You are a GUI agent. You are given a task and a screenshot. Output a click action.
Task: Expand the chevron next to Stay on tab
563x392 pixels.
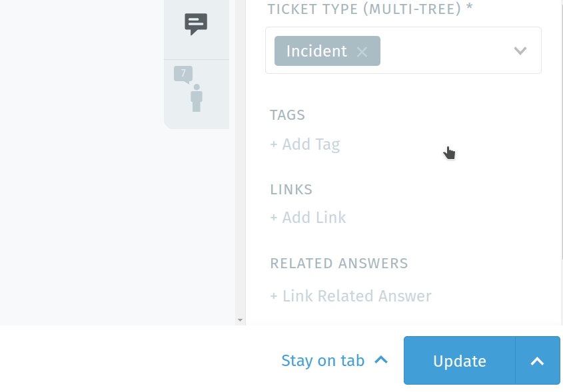click(381, 360)
